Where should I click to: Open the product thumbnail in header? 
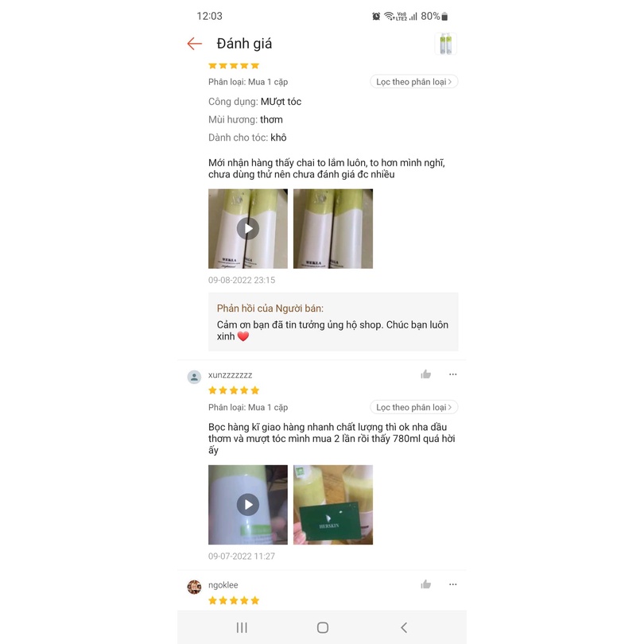pyautogui.click(x=445, y=44)
